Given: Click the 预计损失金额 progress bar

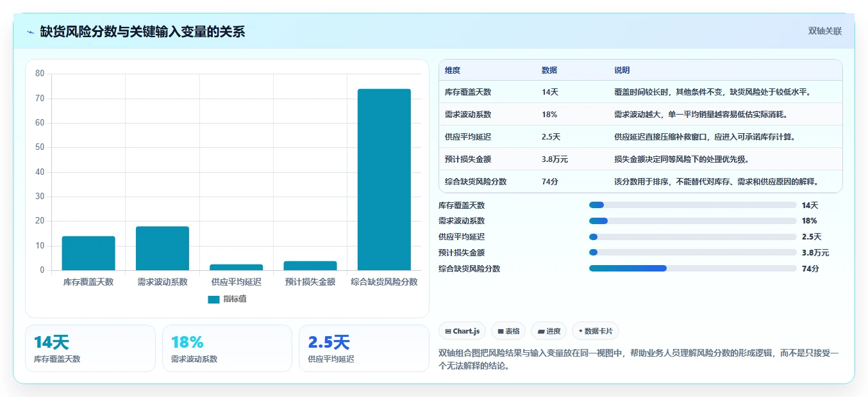Looking at the screenshot, I should click(692, 252).
